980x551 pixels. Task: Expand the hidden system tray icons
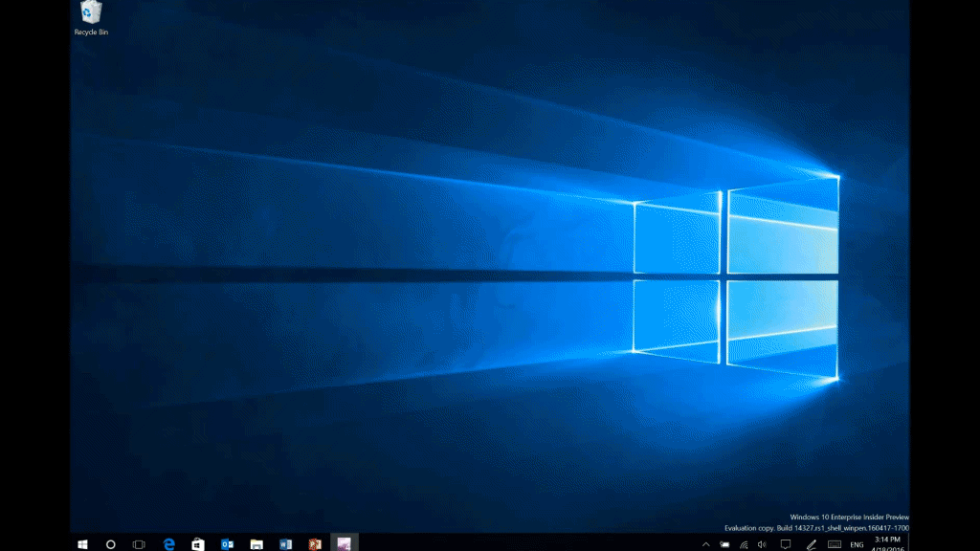point(705,543)
